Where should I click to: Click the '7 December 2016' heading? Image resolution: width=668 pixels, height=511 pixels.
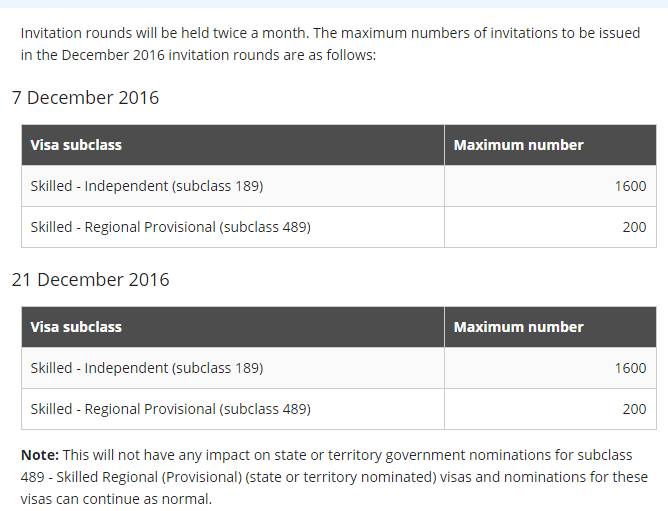click(85, 98)
